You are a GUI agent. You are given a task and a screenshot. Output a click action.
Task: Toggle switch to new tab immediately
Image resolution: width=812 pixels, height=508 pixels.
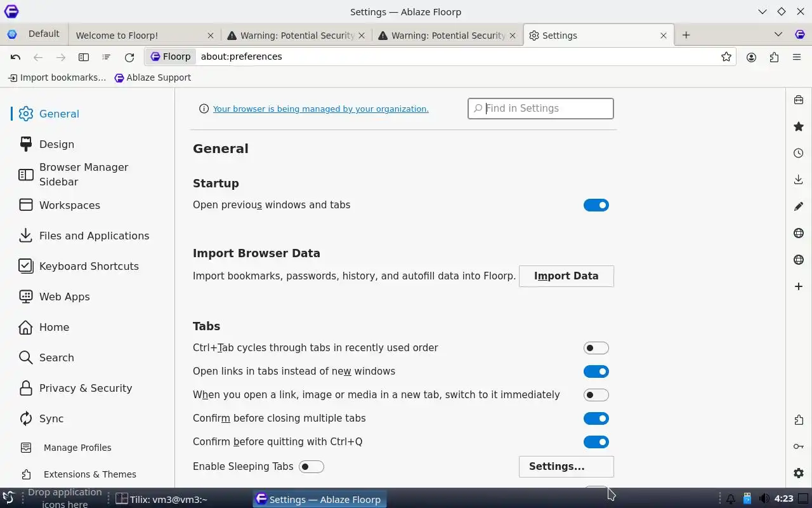[x=596, y=395]
